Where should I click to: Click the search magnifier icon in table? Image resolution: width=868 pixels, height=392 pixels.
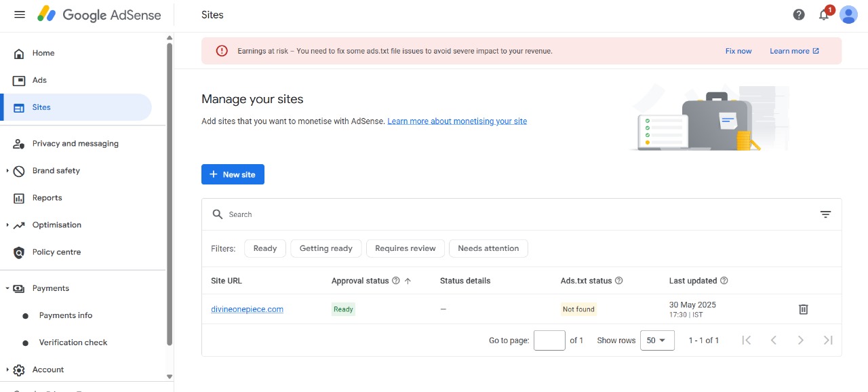click(x=218, y=214)
